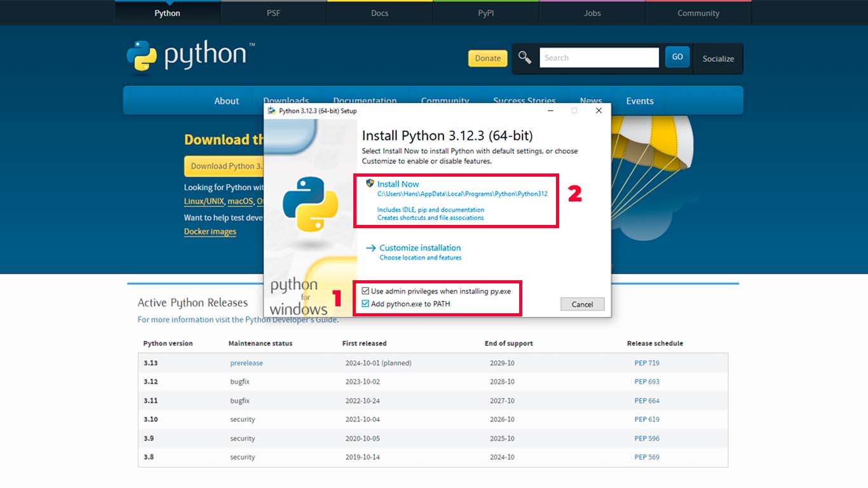Click the Python logo on the website

tap(189, 56)
